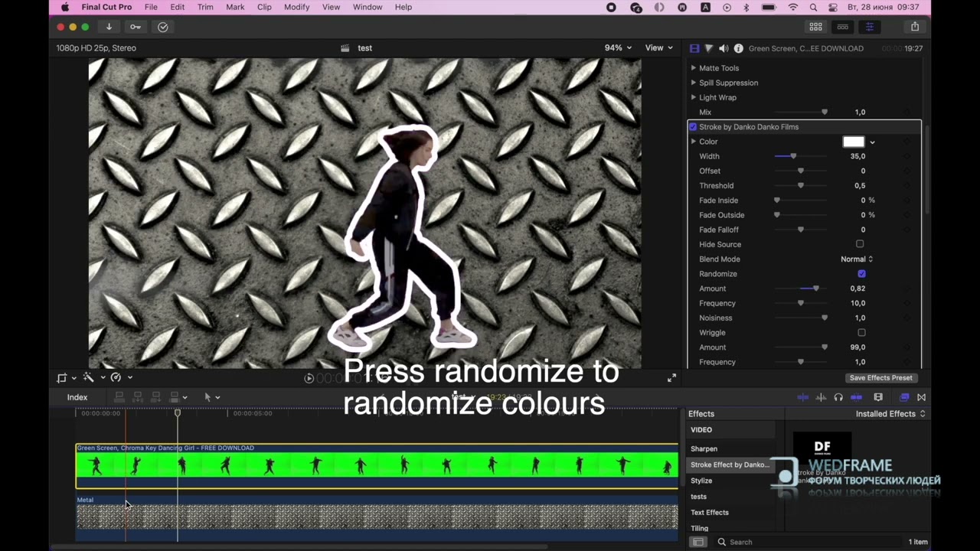Play the clip with viewer play button
This screenshot has height=551, width=980.
tap(309, 378)
